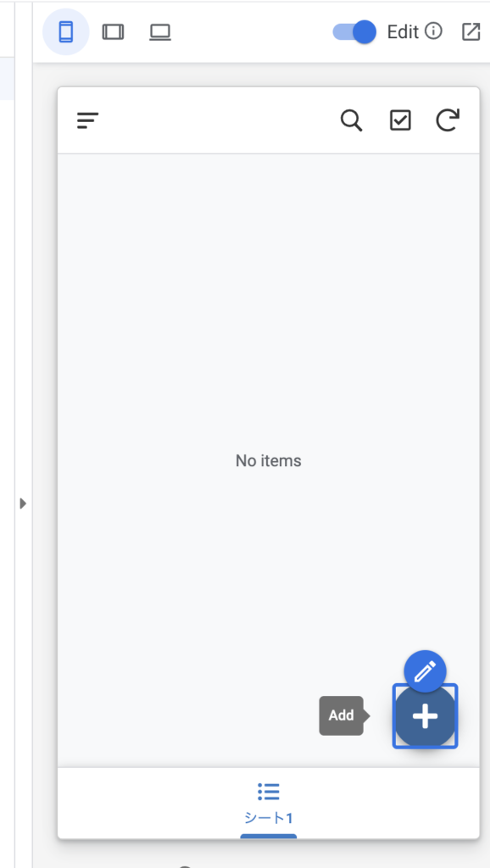Switch preview to tablet layout

click(113, 32)
